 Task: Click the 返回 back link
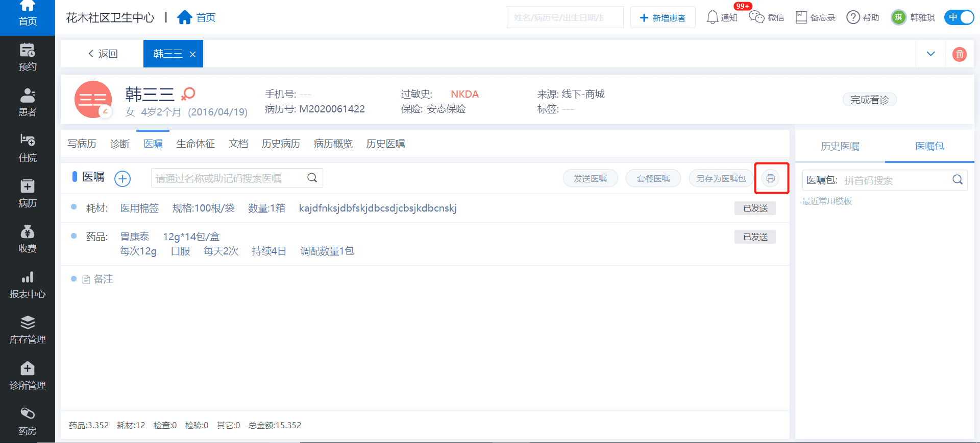point(103,54)
